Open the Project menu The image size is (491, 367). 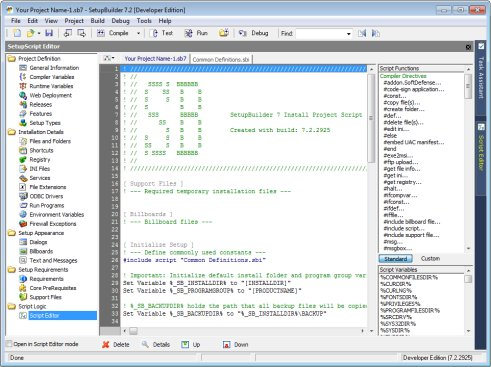tap(74, 21)
